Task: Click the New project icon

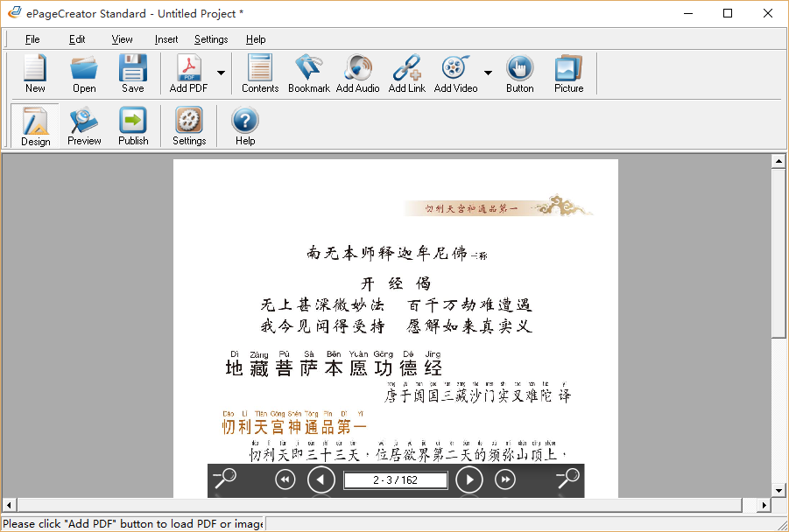Action: pyautogui.click(x=35, y=73)
